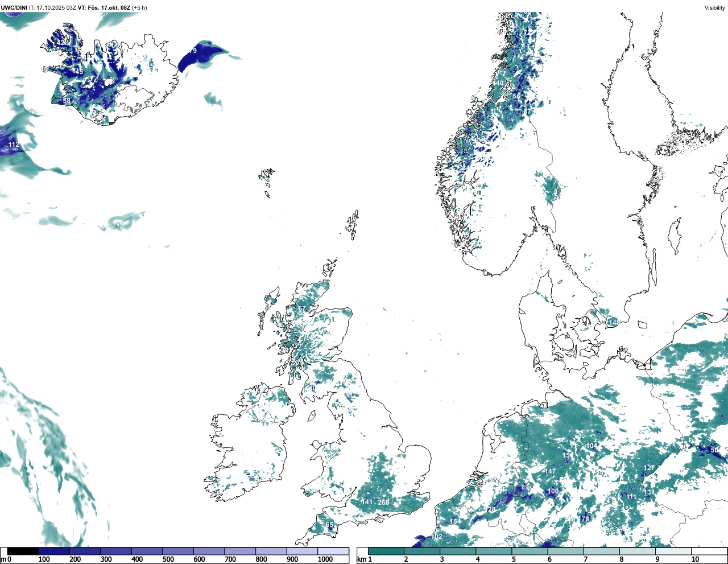728x564 pixels.
Task: Click the 'Visibility' label in the corner
Action: 715,7
